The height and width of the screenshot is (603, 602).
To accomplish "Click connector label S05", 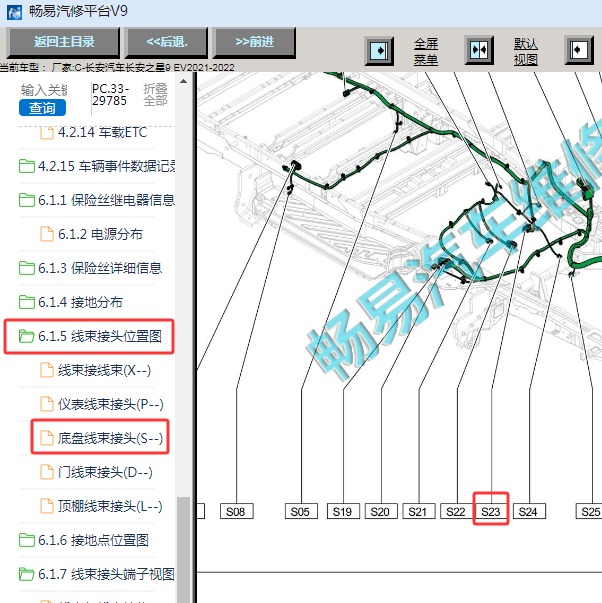I will click(301, 511).
